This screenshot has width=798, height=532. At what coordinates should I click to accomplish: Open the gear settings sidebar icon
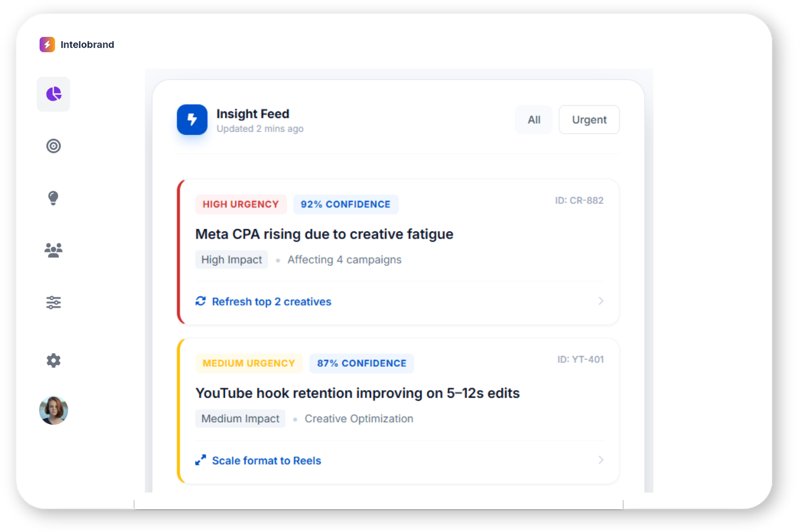54,360
